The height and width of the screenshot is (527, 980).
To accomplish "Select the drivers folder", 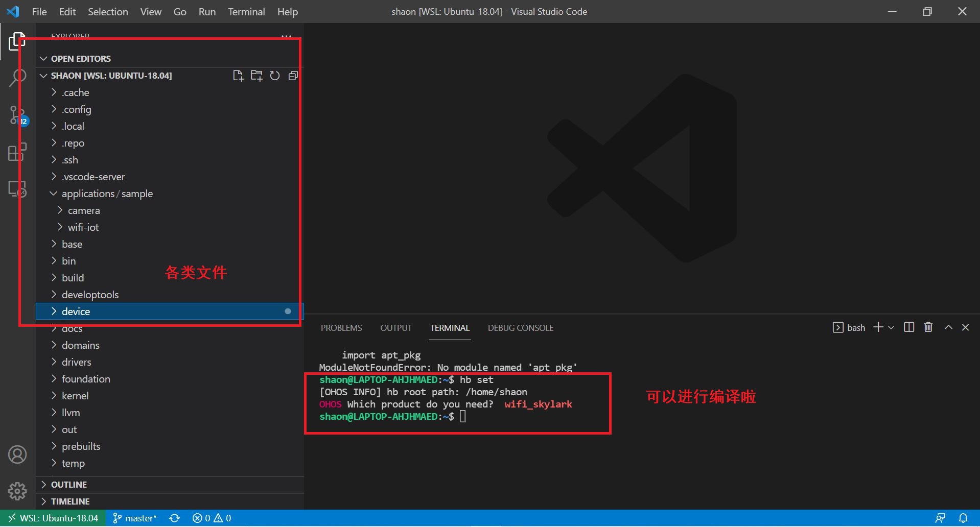I will [x=170, y=362].
